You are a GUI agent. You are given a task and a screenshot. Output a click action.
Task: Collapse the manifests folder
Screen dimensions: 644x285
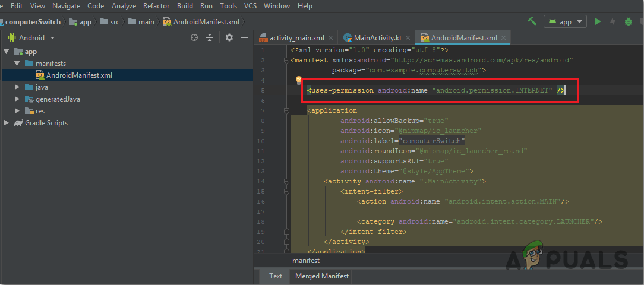pos(17,63)
